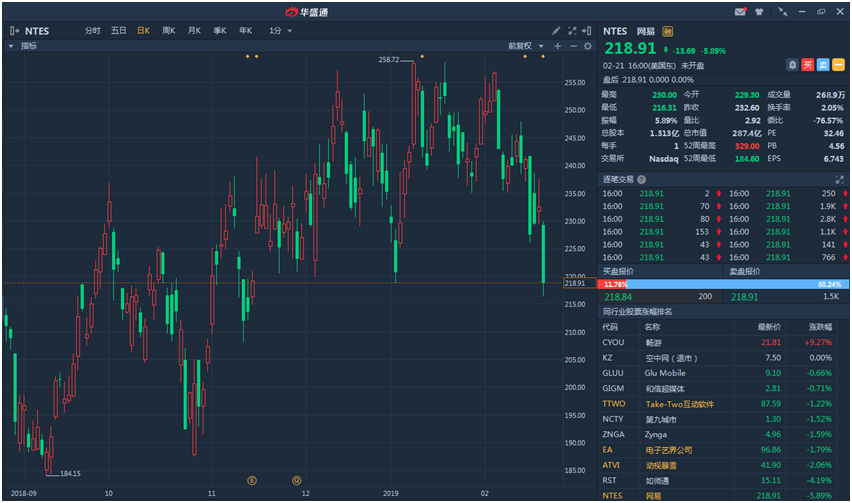Viewport: 852px width, 503px height.
Task: Collapse the right quote panel
Action: (588, 31)
